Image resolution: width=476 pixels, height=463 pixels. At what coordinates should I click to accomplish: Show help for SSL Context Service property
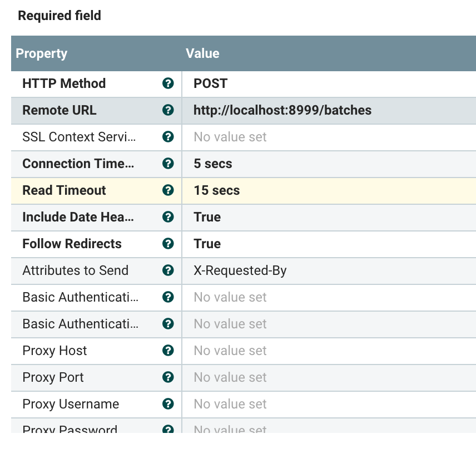[x=168, y=137]
